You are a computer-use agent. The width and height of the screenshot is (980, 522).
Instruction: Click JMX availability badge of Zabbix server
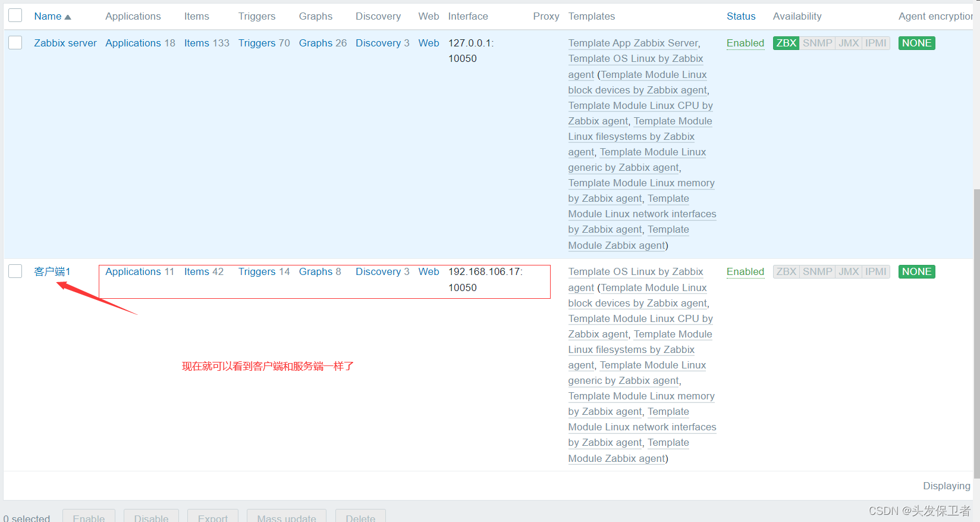(849, 43)
